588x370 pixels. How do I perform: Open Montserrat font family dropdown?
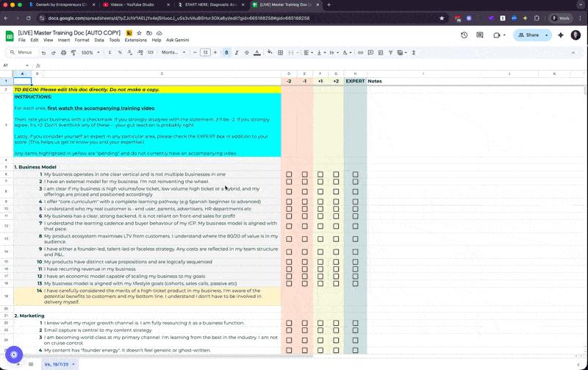(x=173, y=53)
